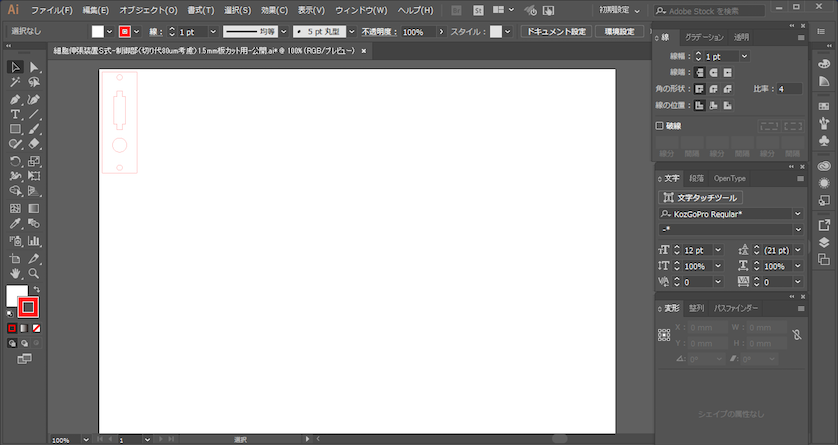Open the stroke weight dropdown in control bar
838x445 pixels.
pyautogui.click(x=213, y=32)
